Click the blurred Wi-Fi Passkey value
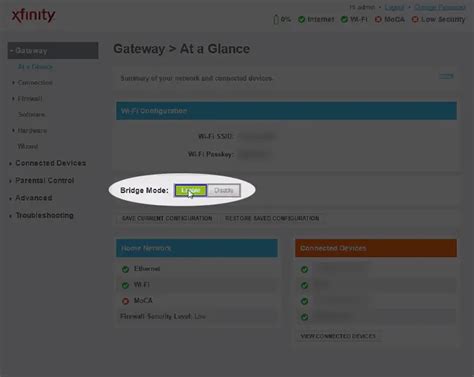The width and height of the screenshot is (474, 377). tap(255, 154)
